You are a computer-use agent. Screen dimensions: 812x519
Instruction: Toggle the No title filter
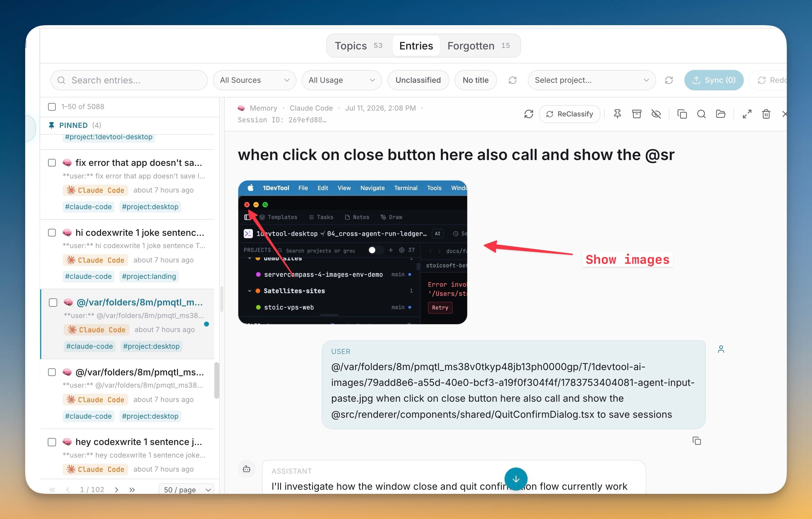point(475,80)
